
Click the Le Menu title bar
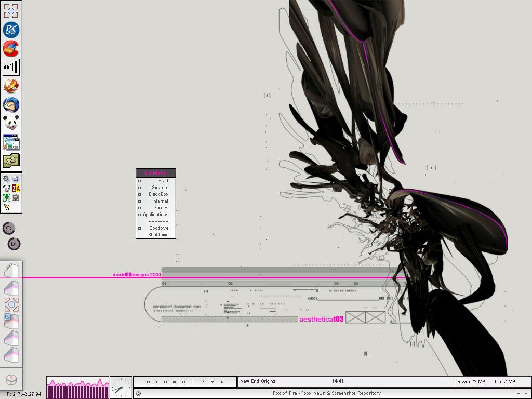click(156, 173)
